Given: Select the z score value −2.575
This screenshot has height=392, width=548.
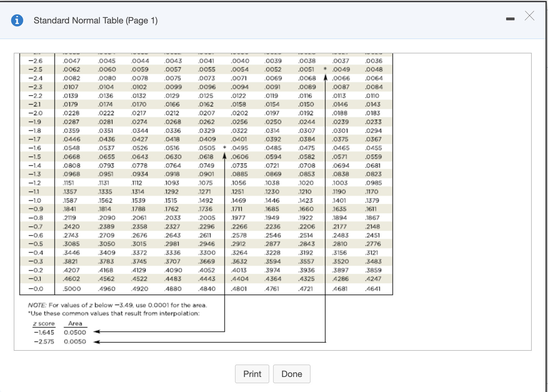Looking at the screenshot, I should tap(44, 342).
